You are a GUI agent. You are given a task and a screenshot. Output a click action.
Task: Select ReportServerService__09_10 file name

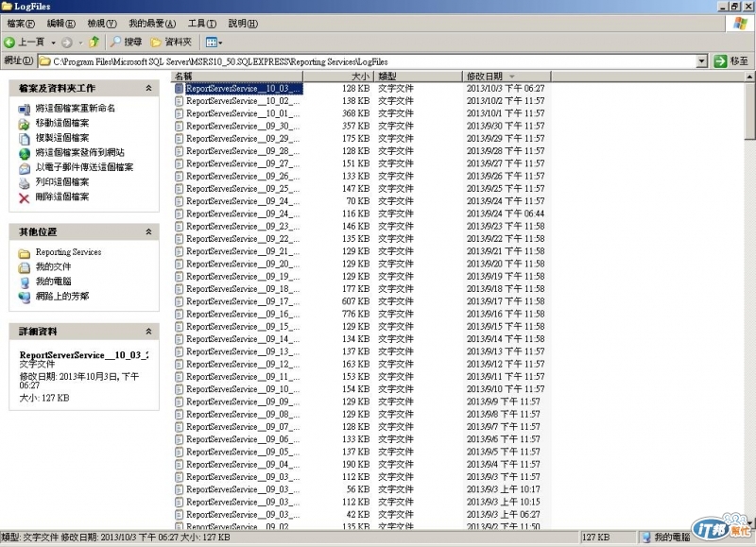243,389
